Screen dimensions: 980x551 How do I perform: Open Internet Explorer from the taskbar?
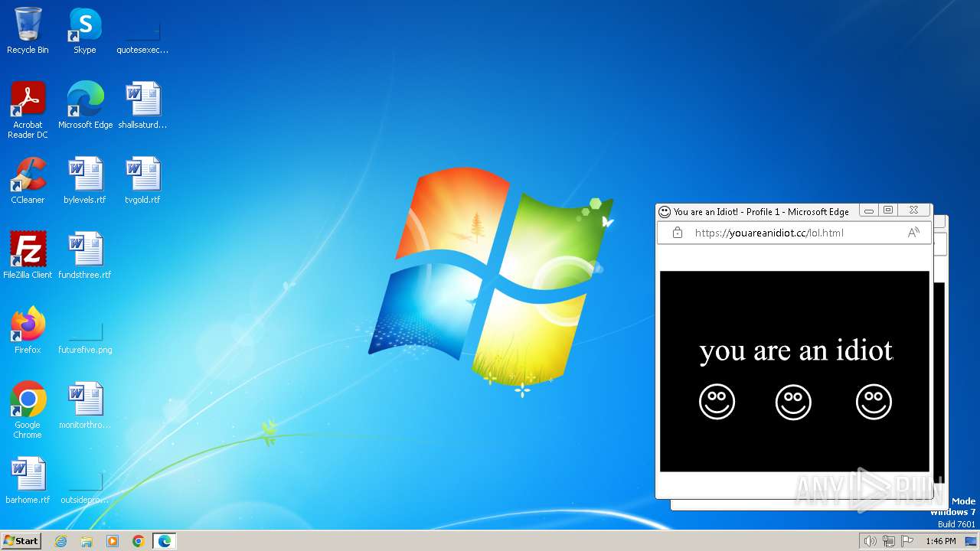tap(61, 541)
